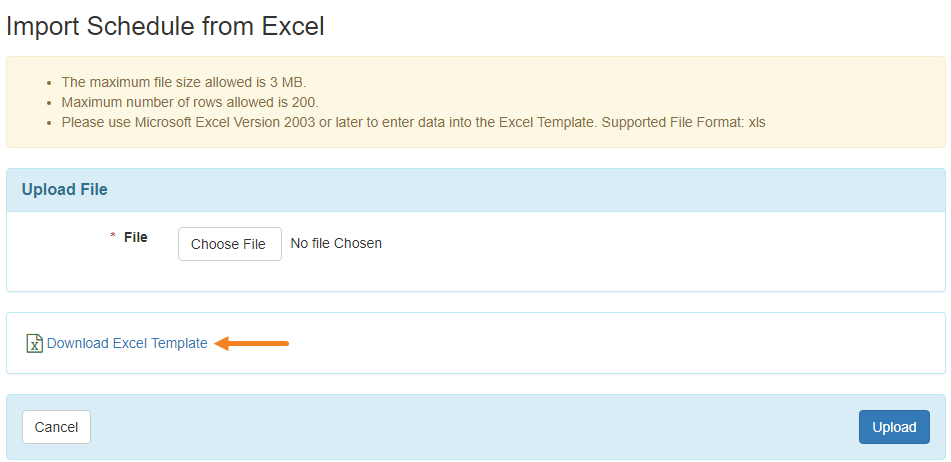Click the bullet before the Excel version note

click(49, 123)
